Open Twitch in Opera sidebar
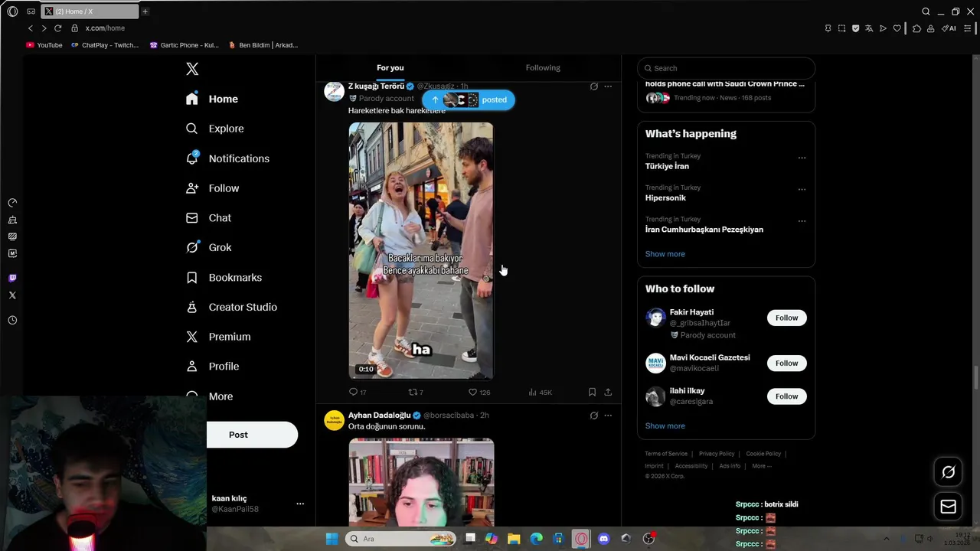980x551 pixels. 12,279
